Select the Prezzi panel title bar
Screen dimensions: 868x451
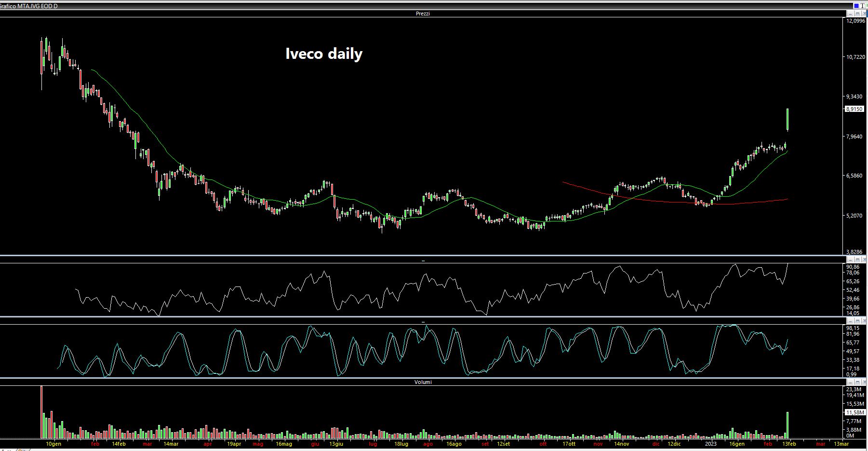point(423,14)
